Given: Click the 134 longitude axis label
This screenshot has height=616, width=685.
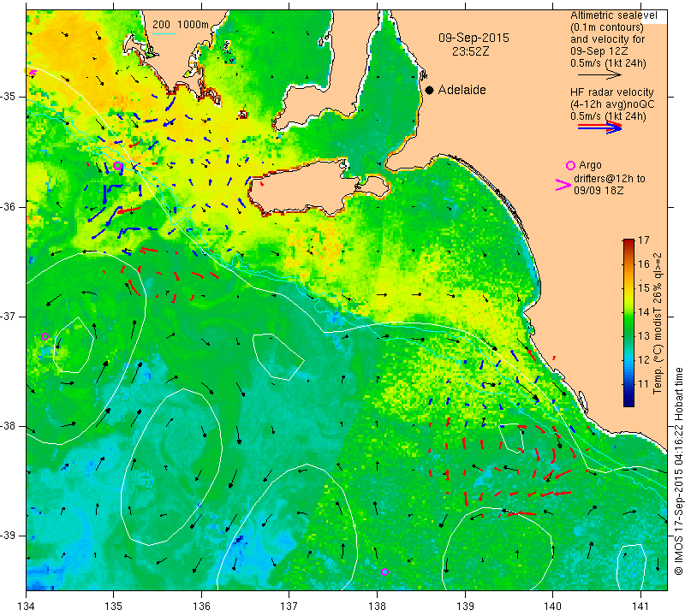Looking at the screenshot, I should (x=27, y=607).
